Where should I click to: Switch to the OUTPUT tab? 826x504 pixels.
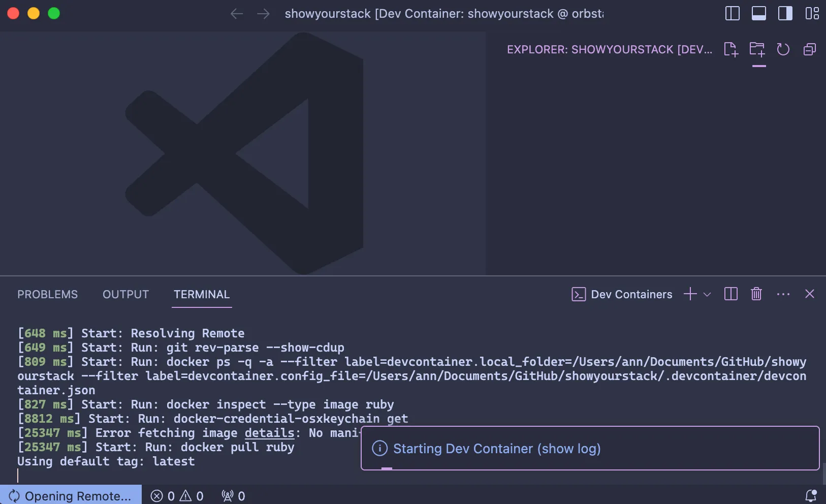(x=125, y=295)
